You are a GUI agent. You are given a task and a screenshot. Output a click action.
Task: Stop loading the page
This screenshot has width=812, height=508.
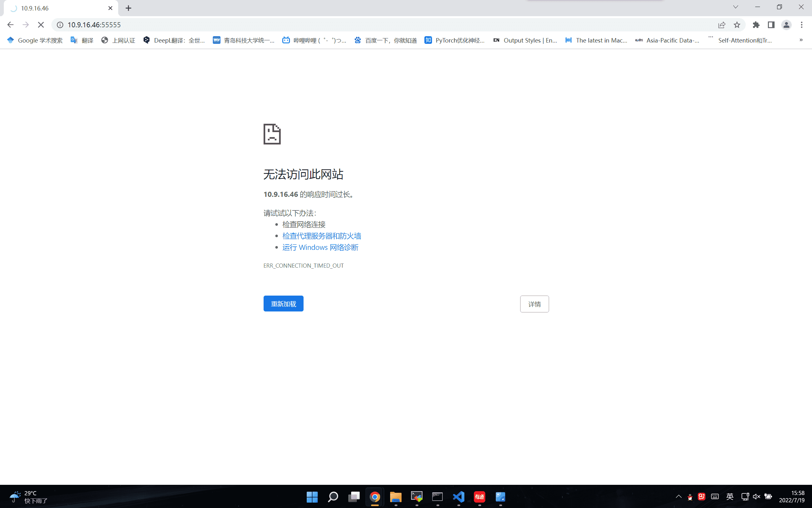(41, 25)
